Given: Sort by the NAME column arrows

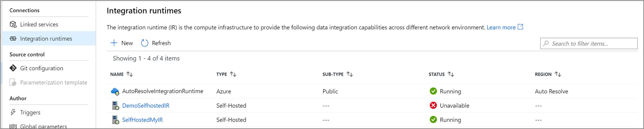Looking at the screenshot, I should [x=130, y=74].
